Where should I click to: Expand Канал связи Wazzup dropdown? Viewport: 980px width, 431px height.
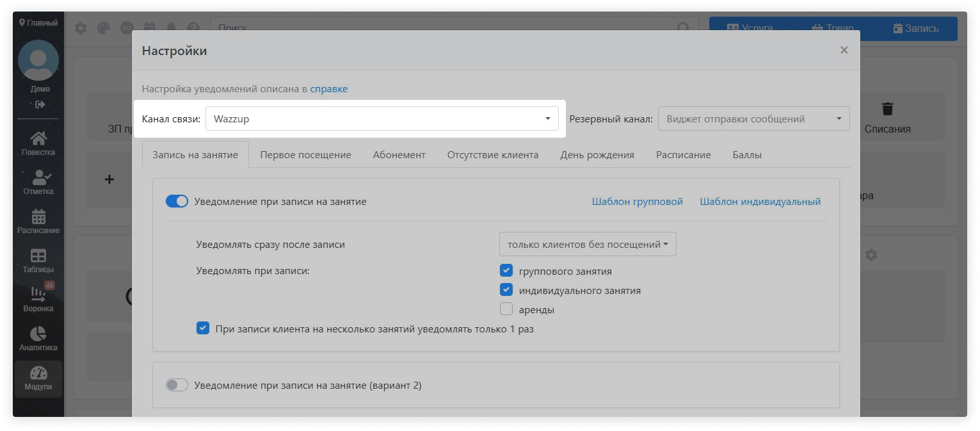point(382,118)
